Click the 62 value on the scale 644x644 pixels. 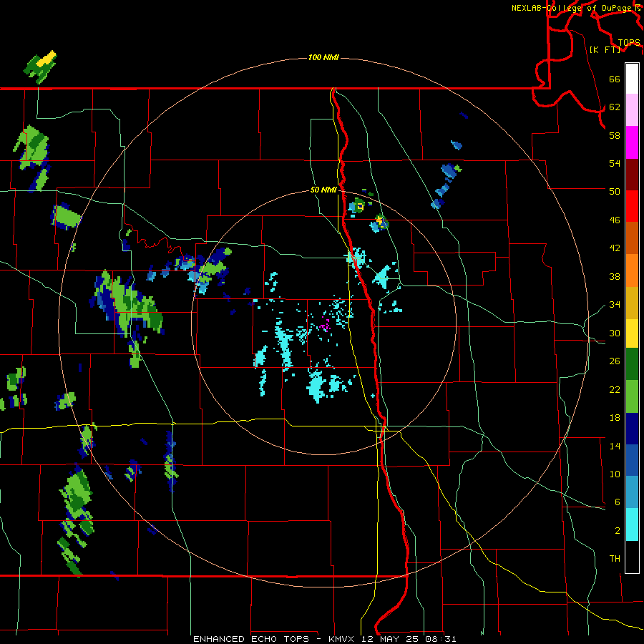tap(615, 107)
